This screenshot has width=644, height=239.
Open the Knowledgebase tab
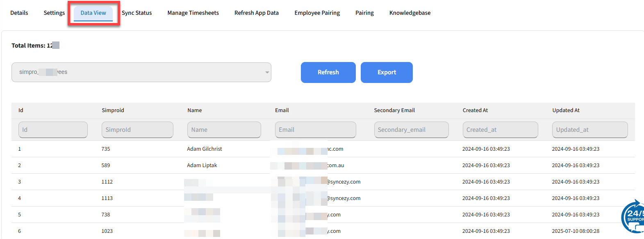click(x=410, y=13)
